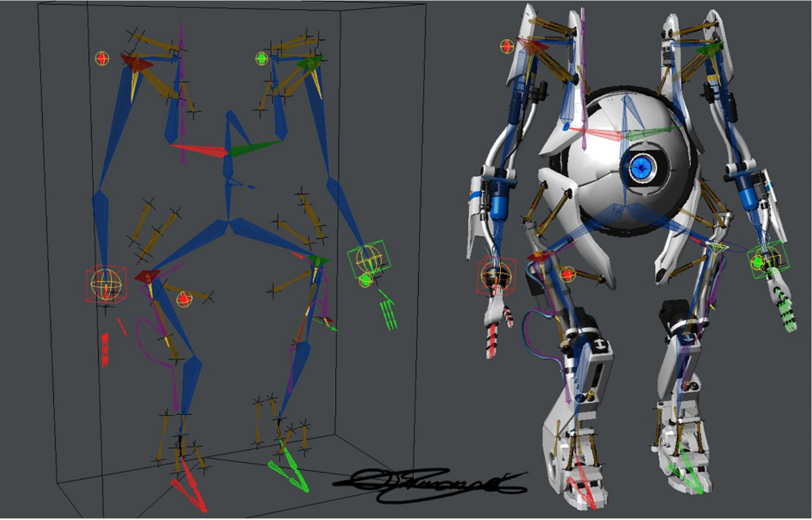
Task: Pick the red box hand control on bare skeleton
Action: (106, 284)
